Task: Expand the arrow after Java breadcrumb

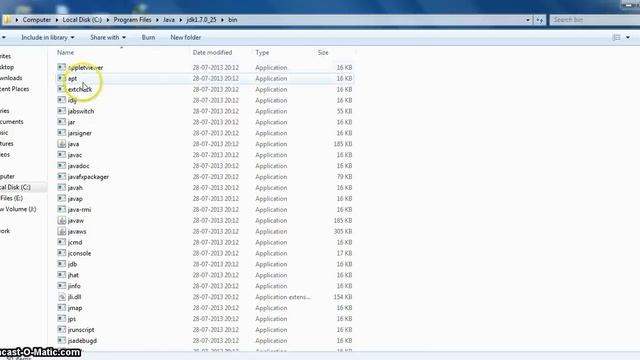Action: coord(180,20)
